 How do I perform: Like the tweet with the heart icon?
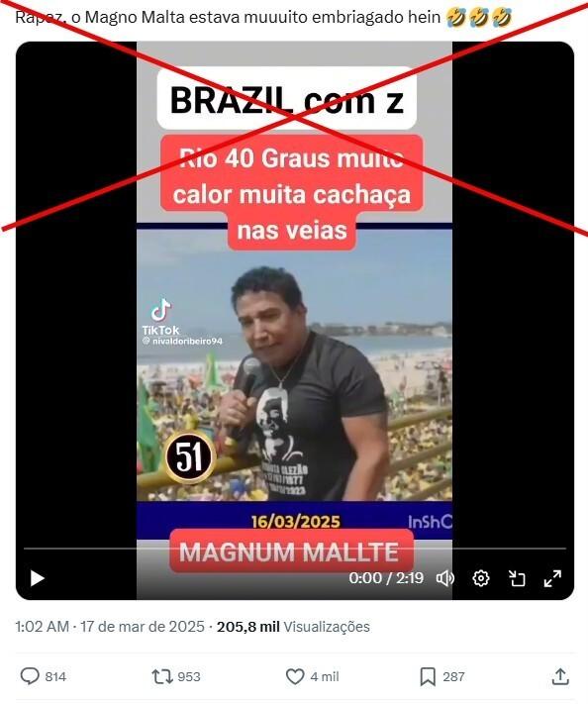click(x=295, y=676)
